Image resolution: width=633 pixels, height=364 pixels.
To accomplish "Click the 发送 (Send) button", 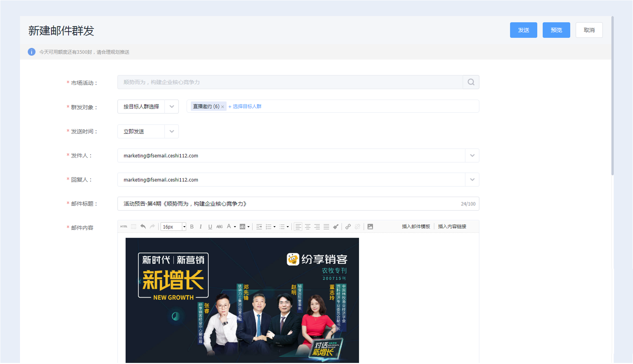I will (523, 30).
